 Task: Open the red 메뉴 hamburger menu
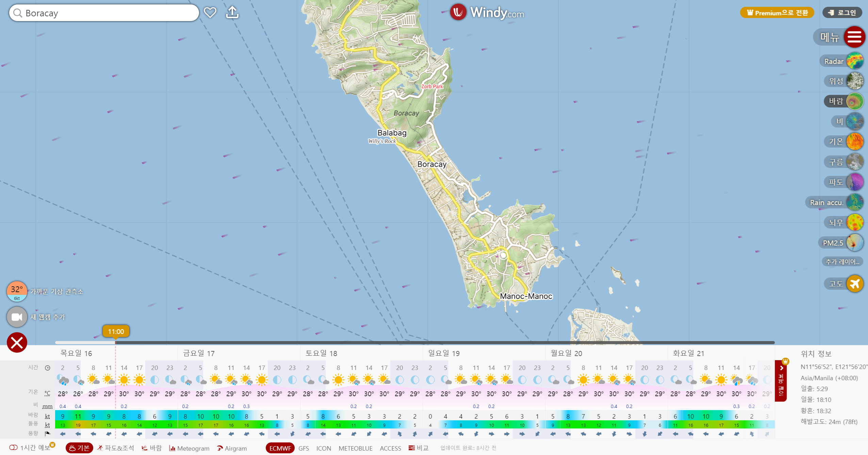(x=854, y=37)
